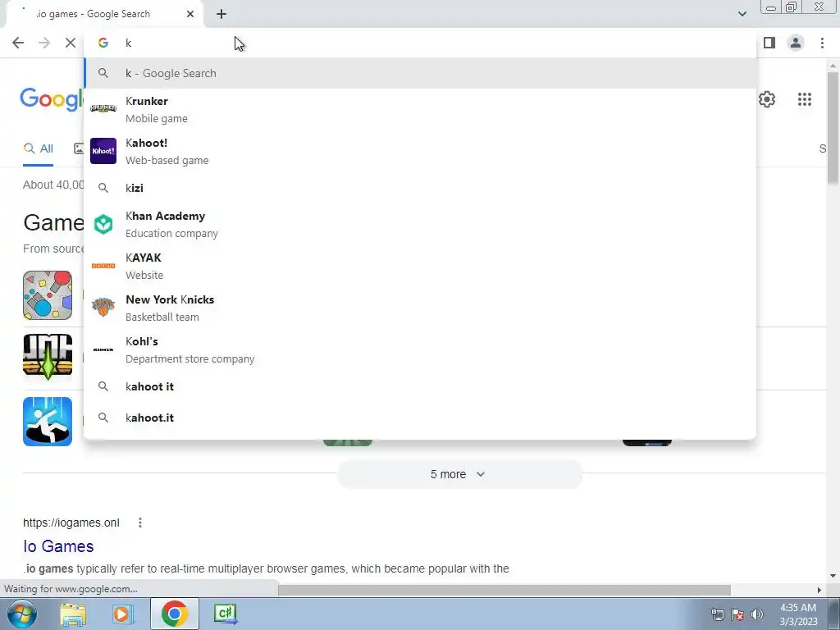
Task: Select the kizi search suggestion
Action: (420, 188)
